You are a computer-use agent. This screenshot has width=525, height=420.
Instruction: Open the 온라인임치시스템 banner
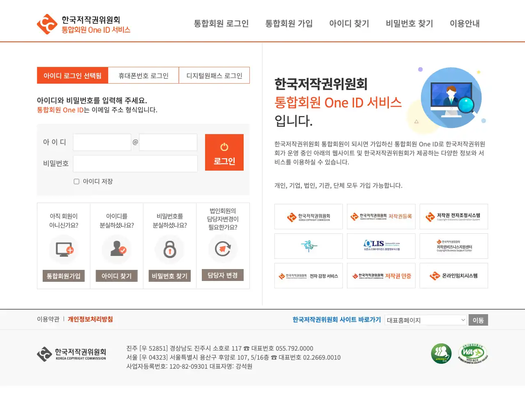click(x=454, y=276)
